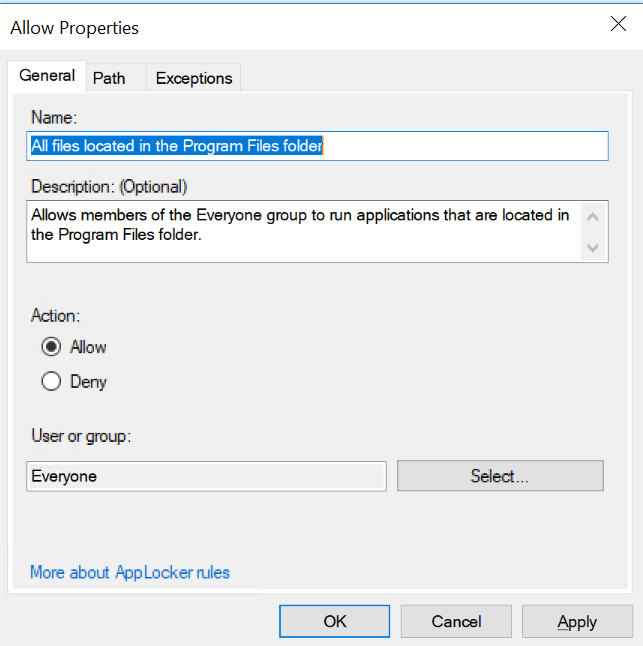The height and width of the screenshot is (646, 643).
Task: Click the "Action:" label
Action: tap(56, 315)
